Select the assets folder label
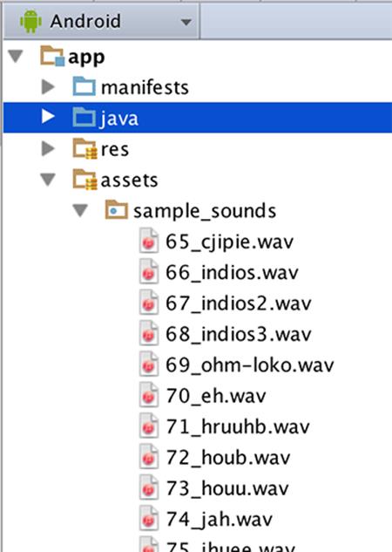 (130, 181)
